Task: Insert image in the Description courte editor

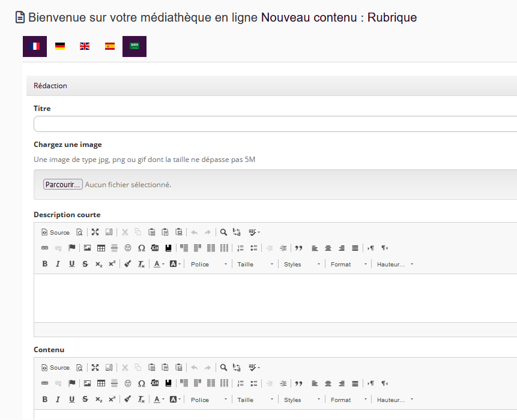Action: pyautogui.click(x=87, y=248)
